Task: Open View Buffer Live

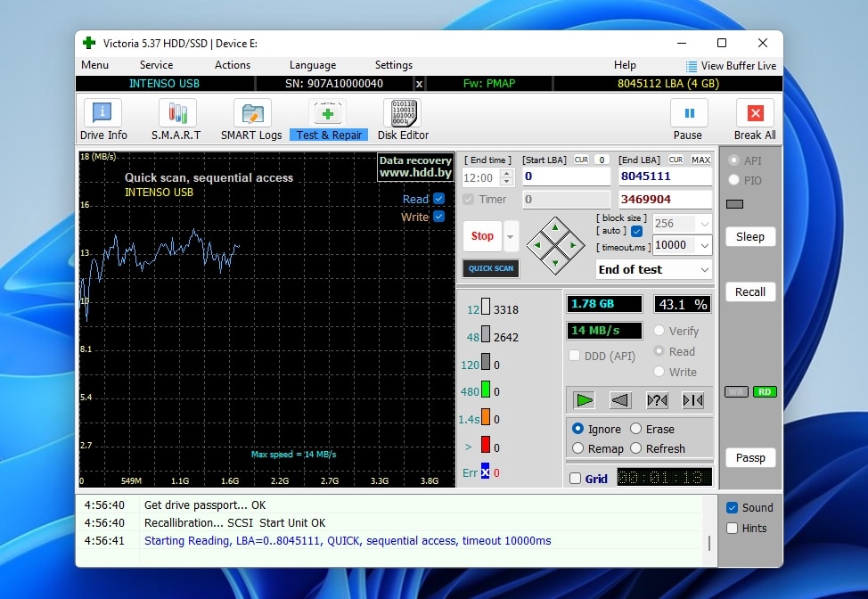Action: point(733,65)
